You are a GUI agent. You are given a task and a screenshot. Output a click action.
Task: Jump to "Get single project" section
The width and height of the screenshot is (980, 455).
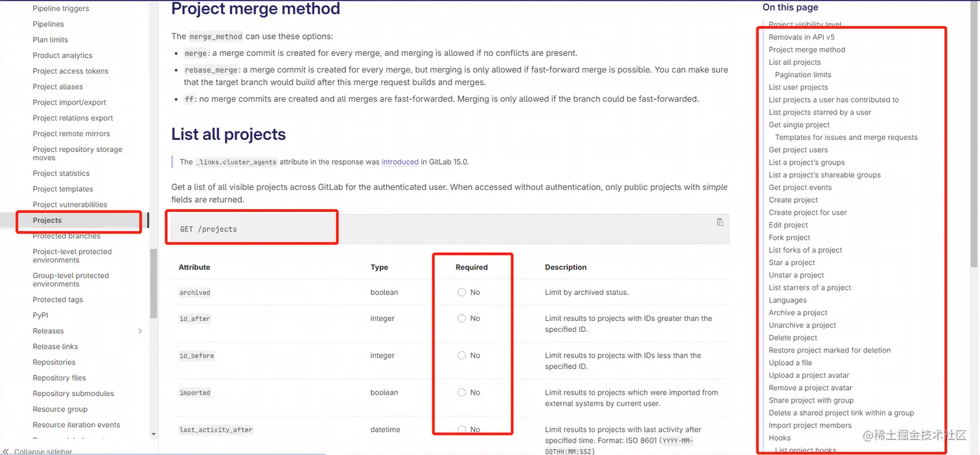[x=799, y=125]
